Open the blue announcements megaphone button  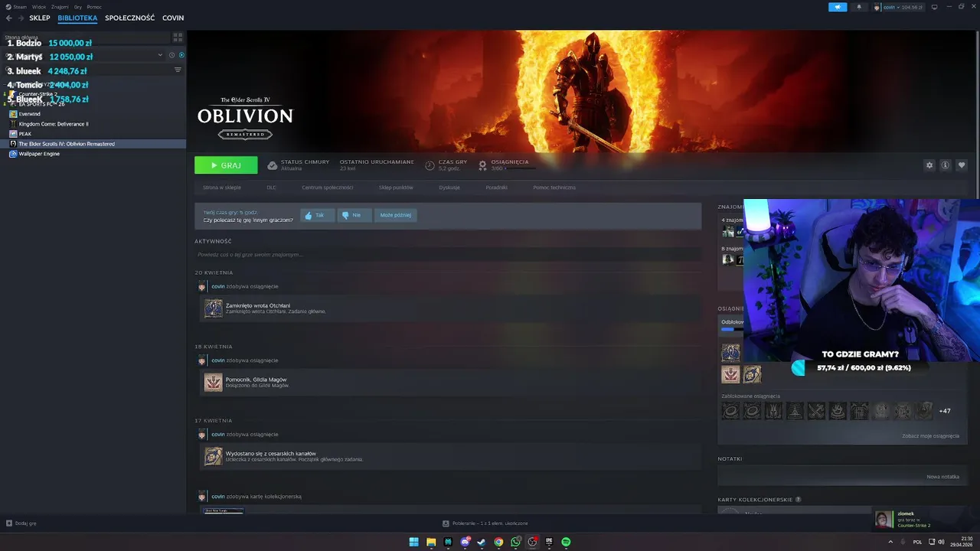tap(838, 7)
